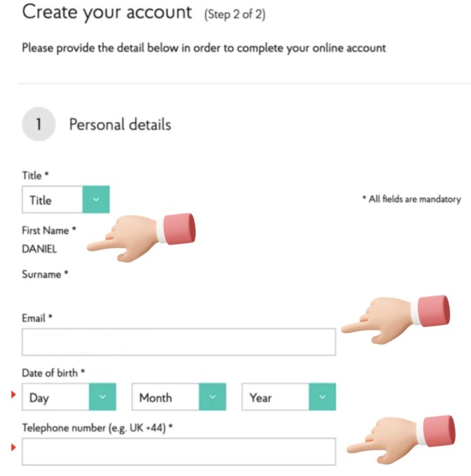Expand the Month dropdown

(178, 397)
